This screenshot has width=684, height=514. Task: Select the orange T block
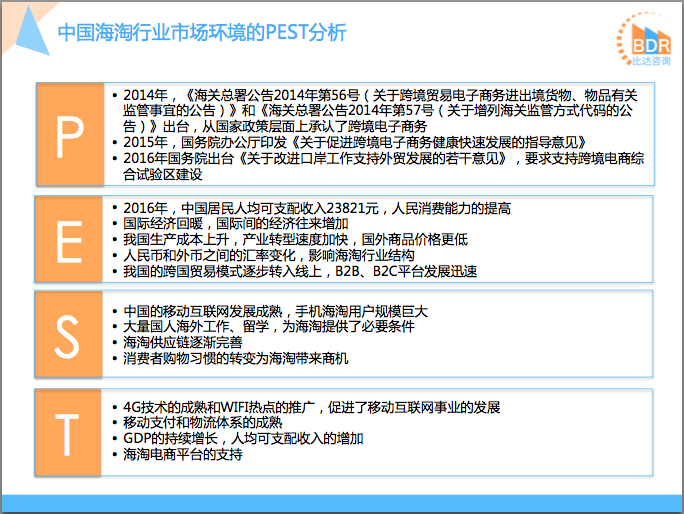[x=68, y=432]
